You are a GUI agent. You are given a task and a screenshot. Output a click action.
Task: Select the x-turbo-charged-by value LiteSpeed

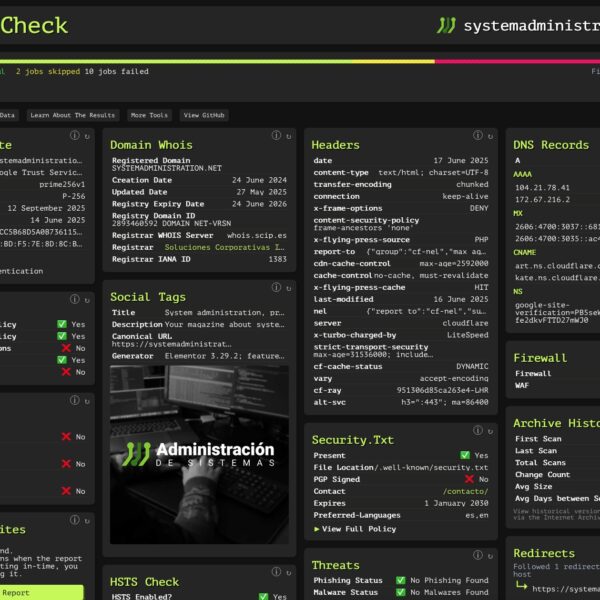click(468, 335)
